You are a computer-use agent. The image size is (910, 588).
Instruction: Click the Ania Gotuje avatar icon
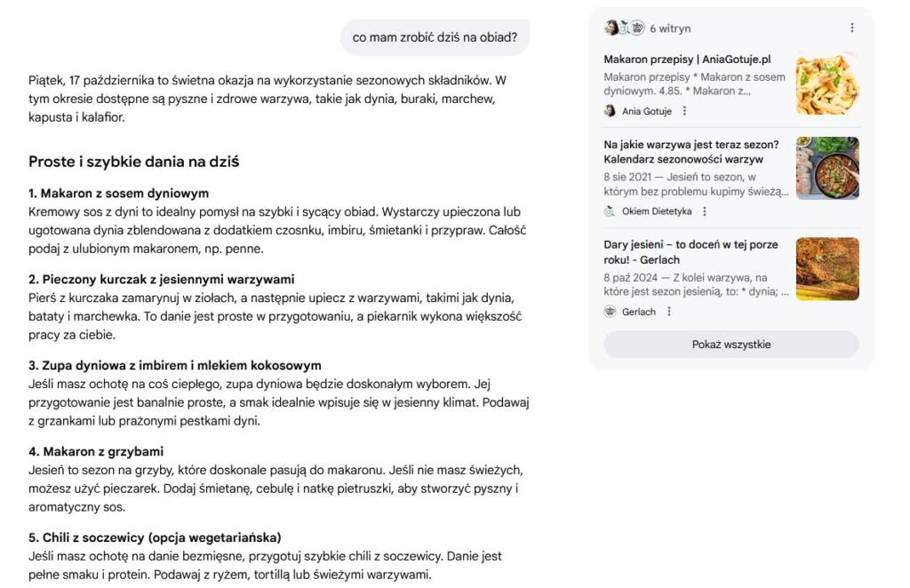click(x=610, y=111)
